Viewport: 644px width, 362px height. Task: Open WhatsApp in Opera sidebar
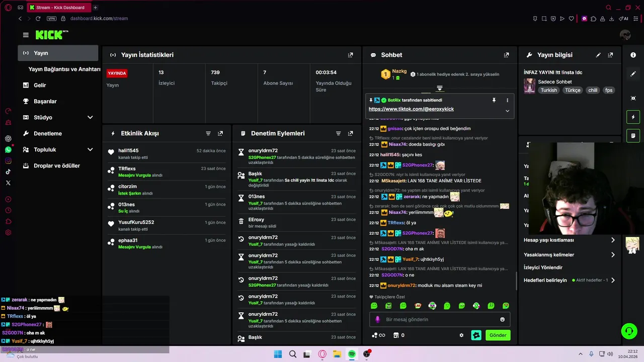[8, 150]
